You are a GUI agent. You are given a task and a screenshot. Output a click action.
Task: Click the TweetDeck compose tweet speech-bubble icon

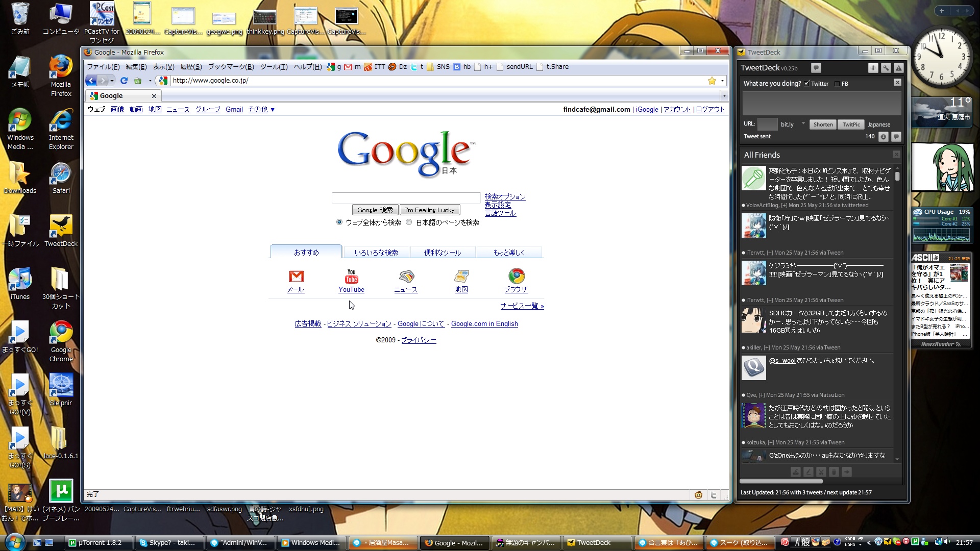point(816,68)
